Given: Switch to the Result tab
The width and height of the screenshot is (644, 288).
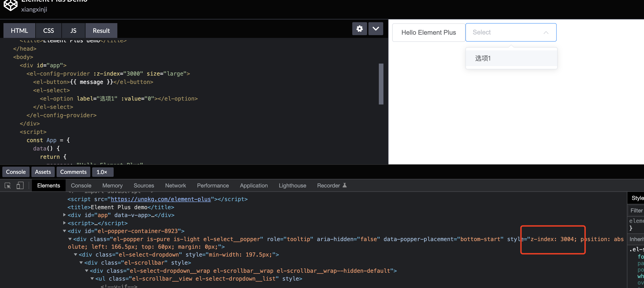Looking at the screenshot, I should (101, 30).
